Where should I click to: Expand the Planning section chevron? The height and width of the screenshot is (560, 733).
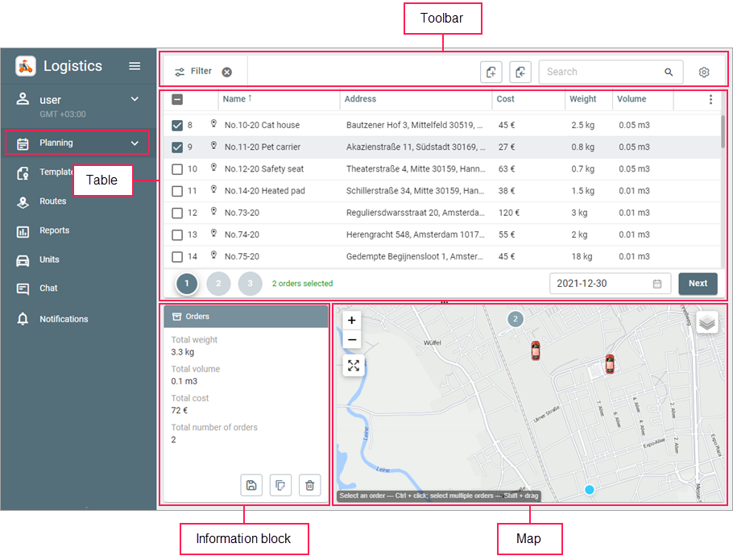click(135, 143)
